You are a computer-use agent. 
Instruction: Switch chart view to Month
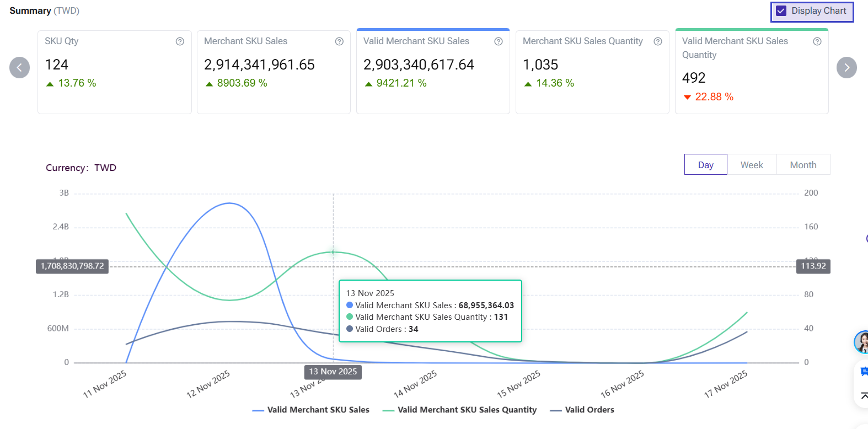803,165
